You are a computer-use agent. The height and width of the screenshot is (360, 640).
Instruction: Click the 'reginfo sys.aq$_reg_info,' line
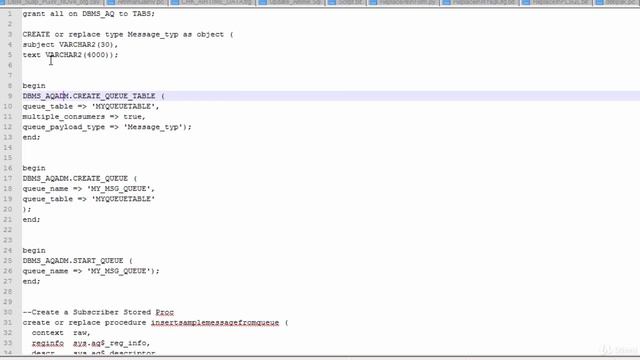pyautogui.click(x=91, y=343)
